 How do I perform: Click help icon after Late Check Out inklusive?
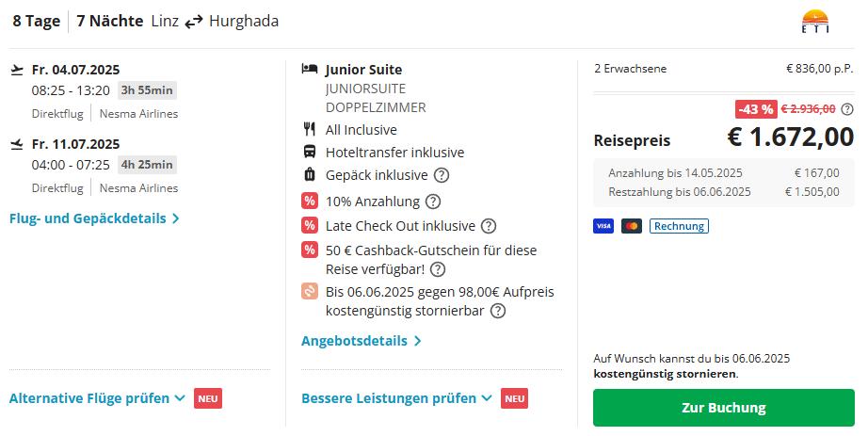489,226
